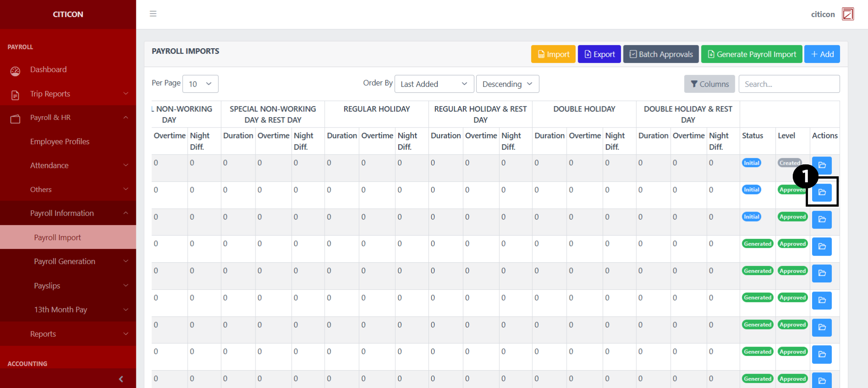Change the Descending sort direction dropdown
Screen dimensions: 868x388
[x=507, y=84]
